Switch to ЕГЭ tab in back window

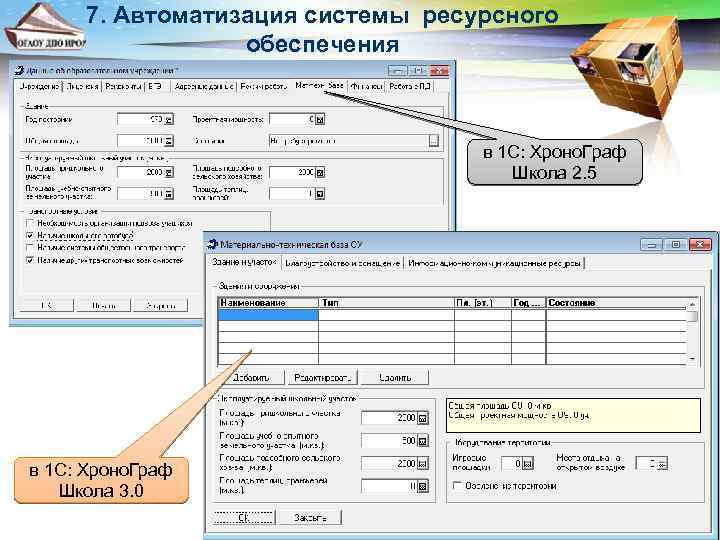tap(155, 86)
